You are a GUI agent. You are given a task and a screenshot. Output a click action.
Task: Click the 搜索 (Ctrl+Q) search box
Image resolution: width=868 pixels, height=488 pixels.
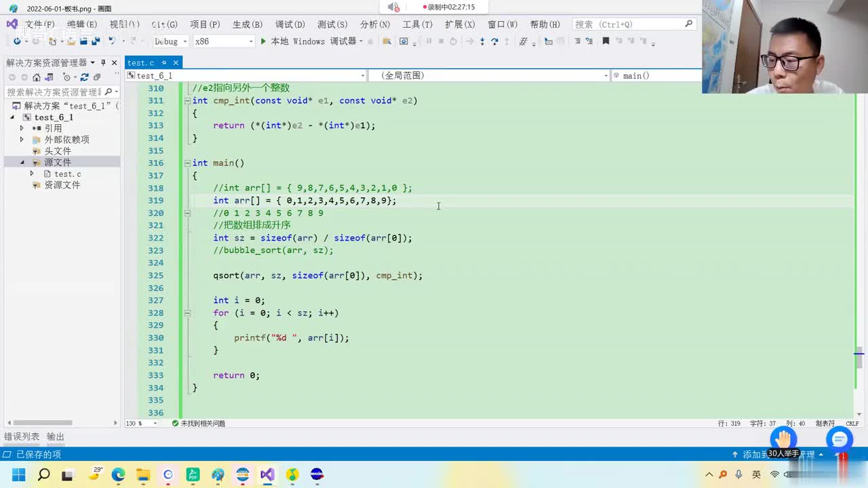click(634, 24)
